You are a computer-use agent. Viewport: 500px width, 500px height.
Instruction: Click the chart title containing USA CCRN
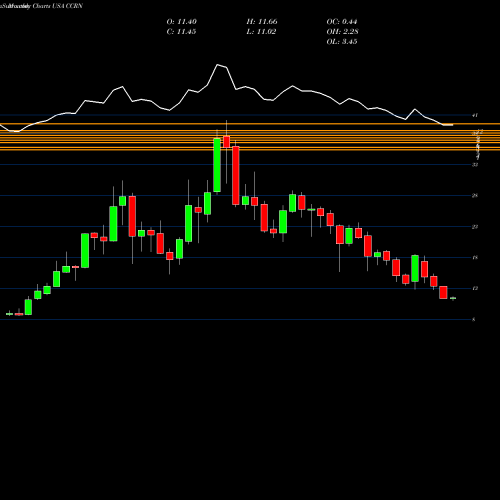[42, 6]
